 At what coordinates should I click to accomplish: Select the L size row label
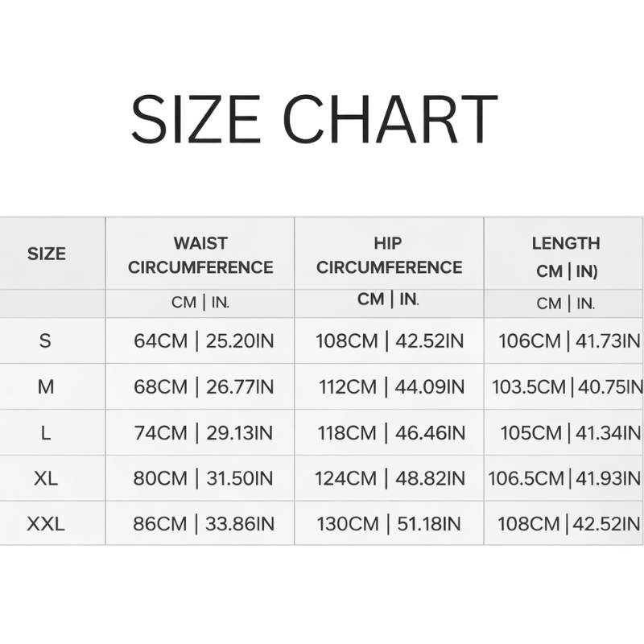(x=45, y=433)
